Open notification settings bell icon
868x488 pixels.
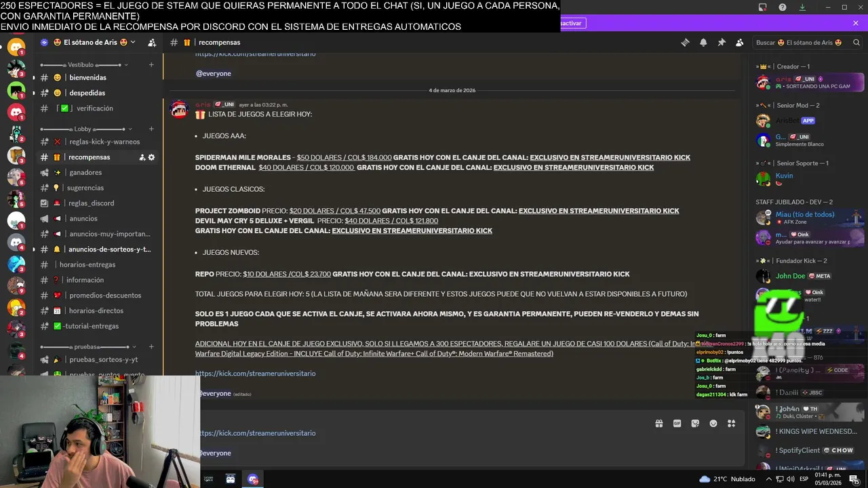click(x=703, y=42)
